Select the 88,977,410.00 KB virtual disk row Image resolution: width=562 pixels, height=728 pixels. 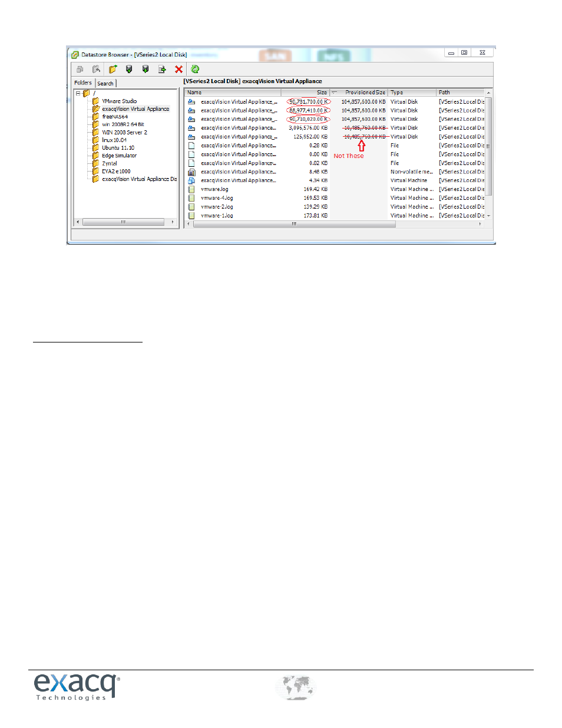[336, 110]
